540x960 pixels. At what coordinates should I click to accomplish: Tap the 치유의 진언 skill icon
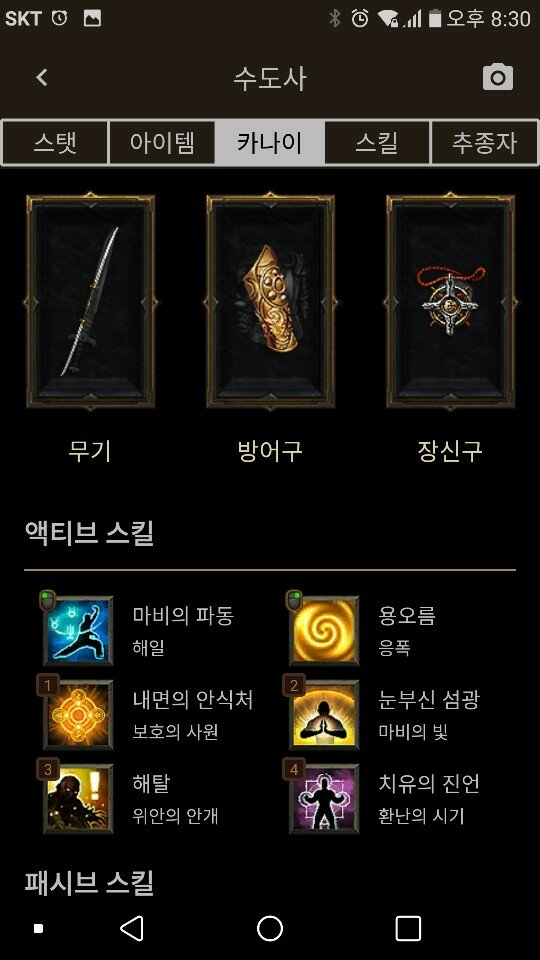tap(324, 798)
